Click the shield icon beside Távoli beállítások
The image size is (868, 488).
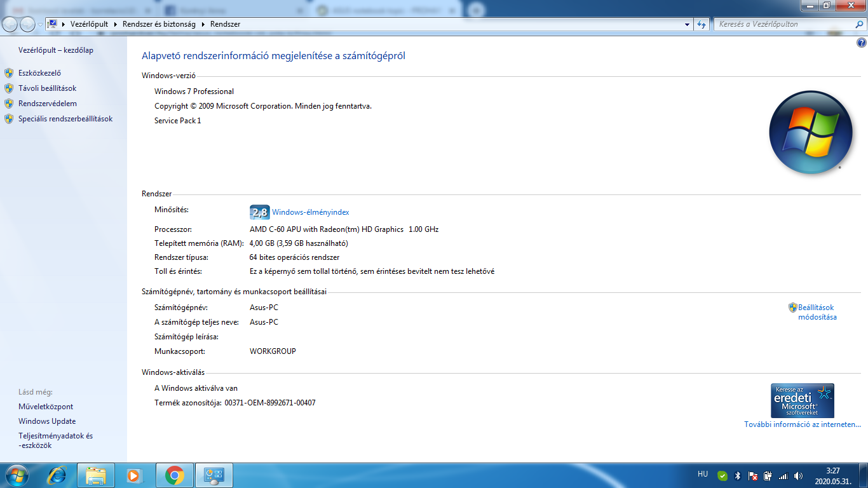(x=9, y=88)
